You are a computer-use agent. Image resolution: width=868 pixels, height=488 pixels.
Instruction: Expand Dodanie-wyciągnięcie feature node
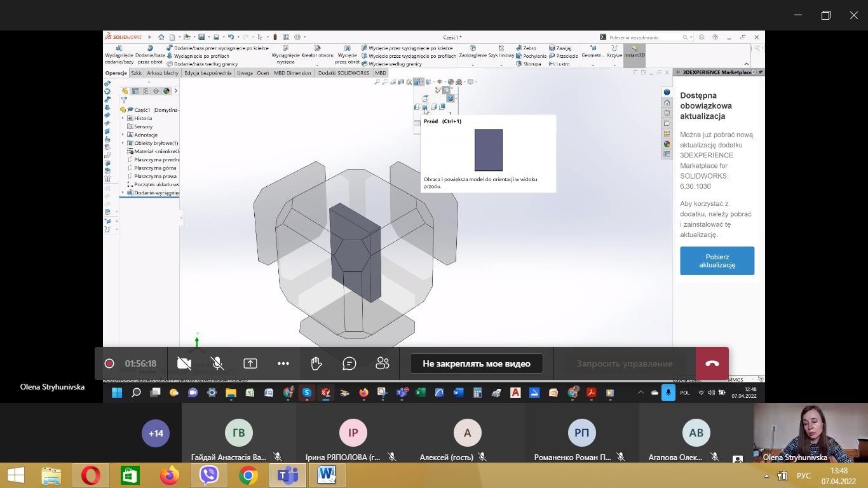coord(123,193)
